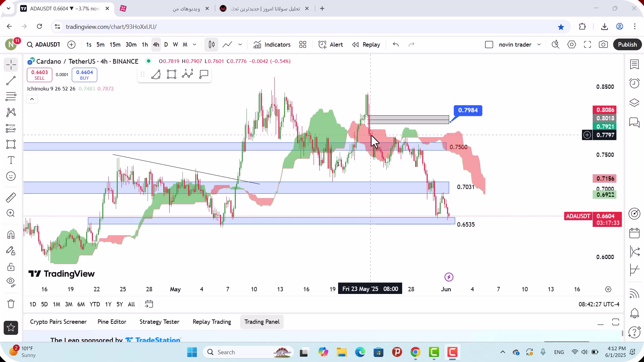
Task: Remove objects with the trash icon
Action: coord(11,304)
